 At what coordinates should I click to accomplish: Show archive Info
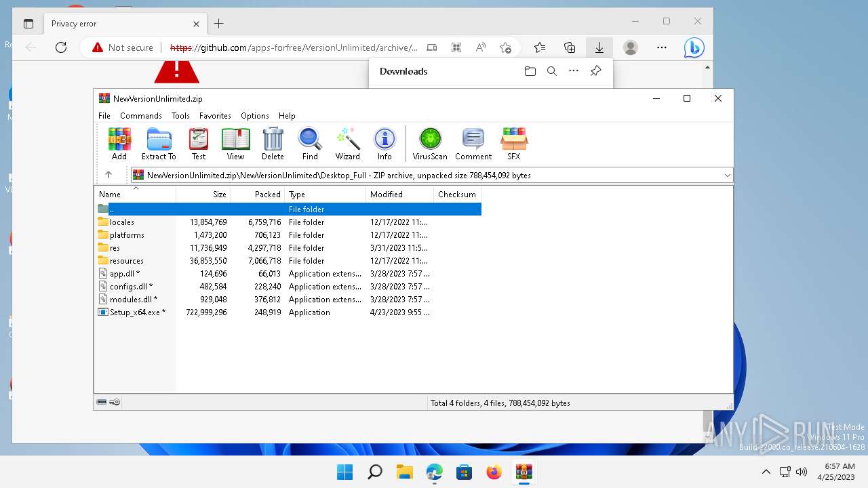point(384,144)
